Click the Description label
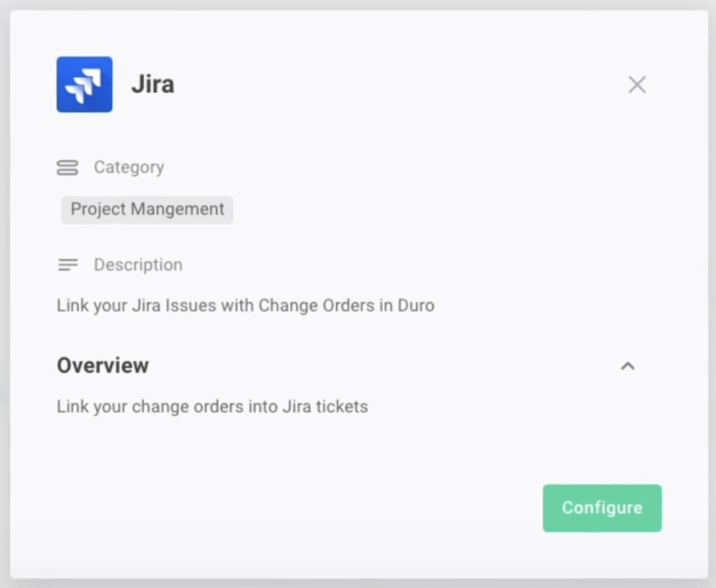This screenshot has width=716, height=588. 138,265
